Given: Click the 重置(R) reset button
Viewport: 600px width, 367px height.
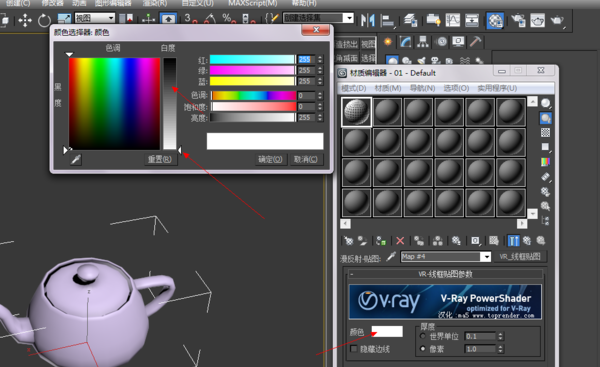Looking at the screenshot, I should pos(160,159).
